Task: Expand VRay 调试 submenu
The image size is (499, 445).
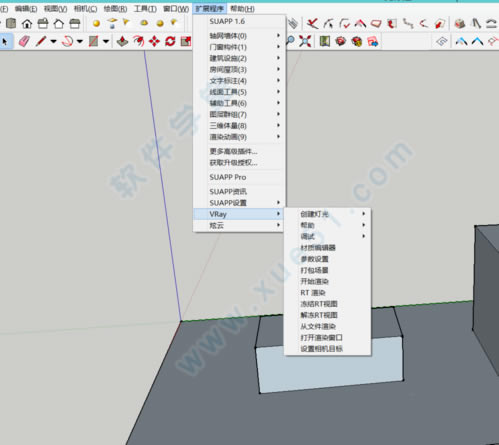Action: pos(327,236)
